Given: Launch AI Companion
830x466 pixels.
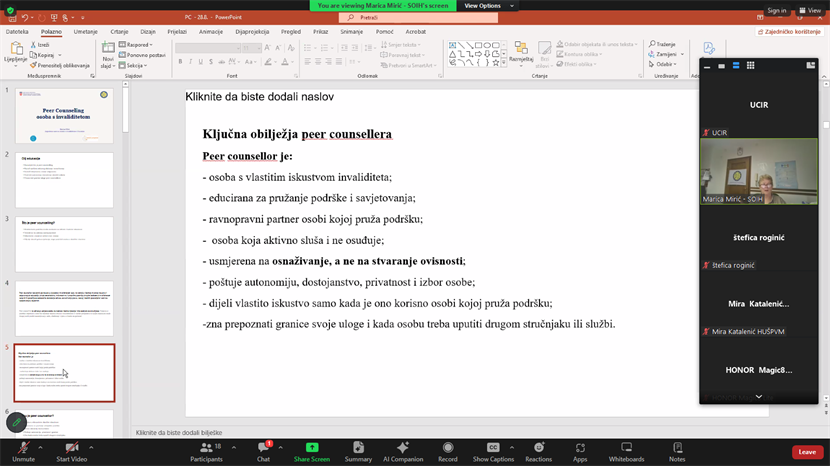Looking at the screenshot, I should [403, 452].
